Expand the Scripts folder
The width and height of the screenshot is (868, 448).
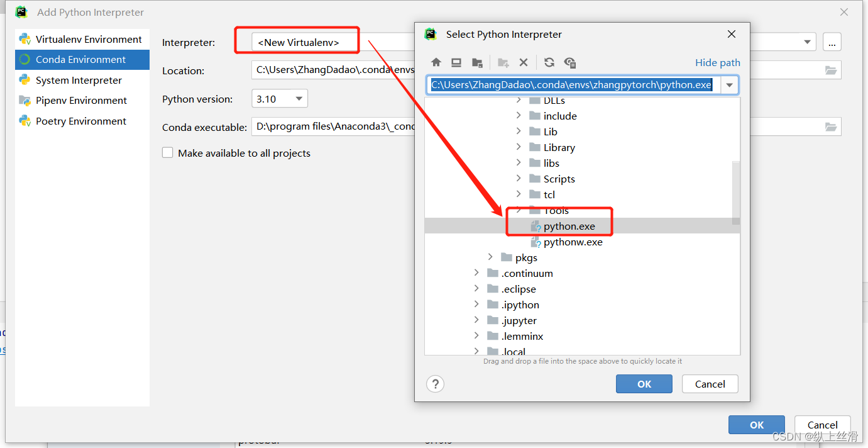(x=519, y=179)
